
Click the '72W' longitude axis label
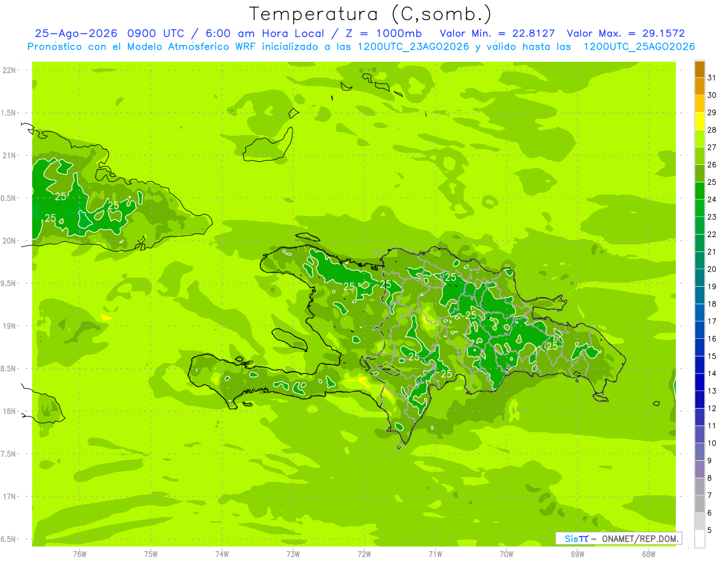point(364,554)
